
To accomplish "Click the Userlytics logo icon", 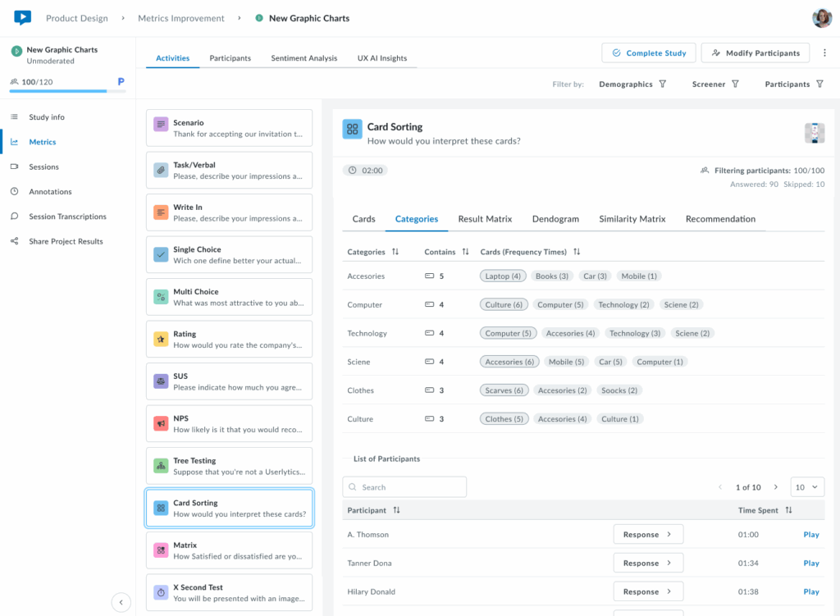I will 22,17.
